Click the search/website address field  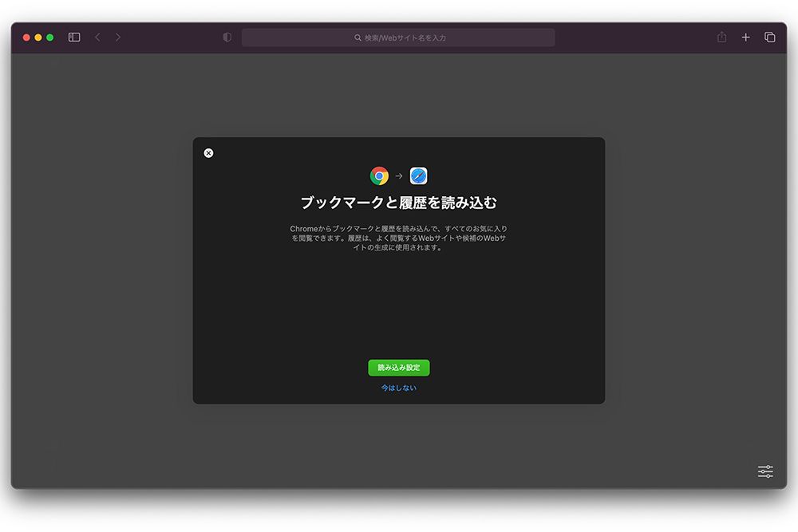(398, 37)
